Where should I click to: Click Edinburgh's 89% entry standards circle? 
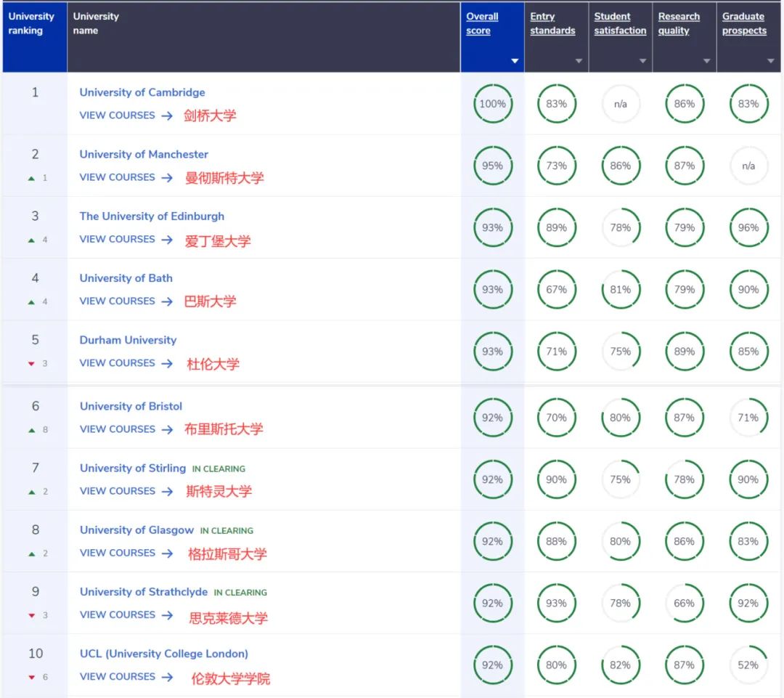point(557,227)
